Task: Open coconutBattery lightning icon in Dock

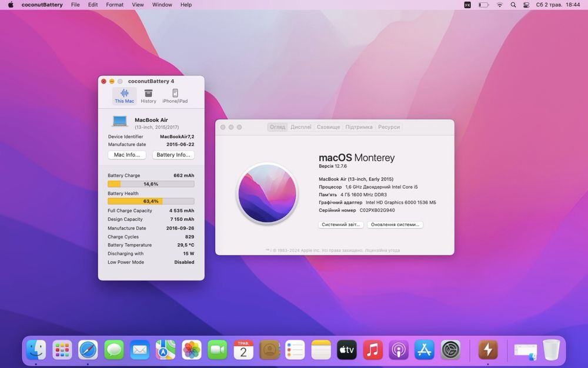Action: (x=487, y=350)
